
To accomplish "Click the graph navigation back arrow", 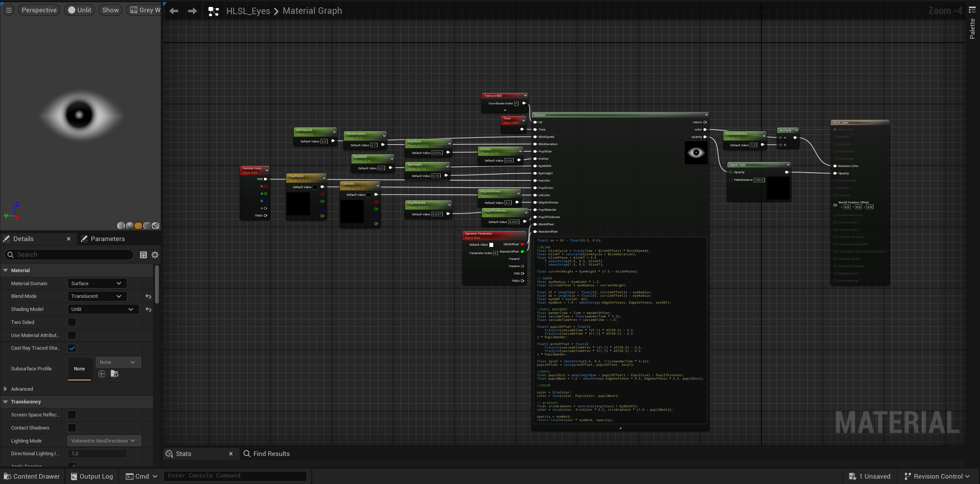I will [173, 11].
